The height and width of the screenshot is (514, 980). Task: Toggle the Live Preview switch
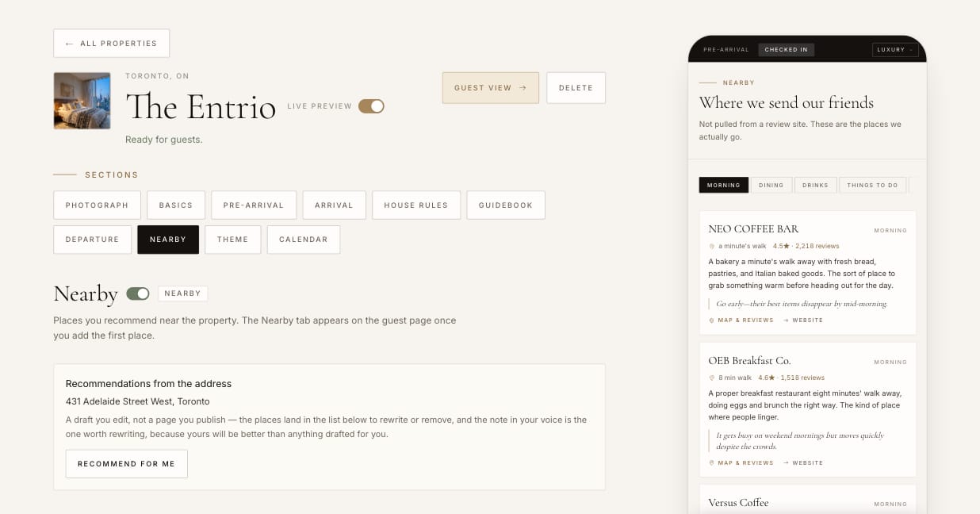(x=371, y=106)
